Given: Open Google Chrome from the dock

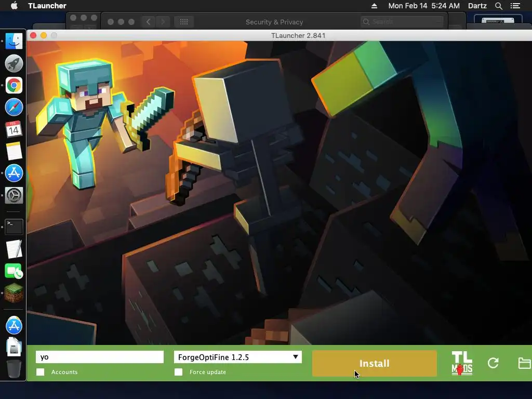Looking at the screenshot, I should click(x=14, y=86).
